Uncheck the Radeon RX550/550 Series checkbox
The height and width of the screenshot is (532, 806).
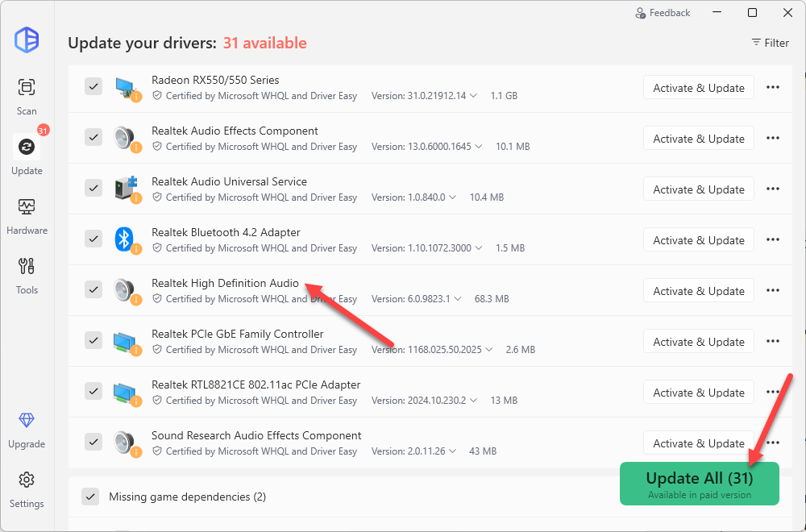pos(93,87)
